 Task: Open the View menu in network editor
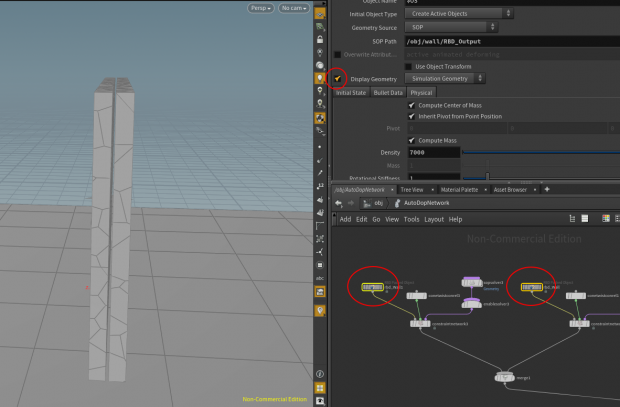click(392, 219)
